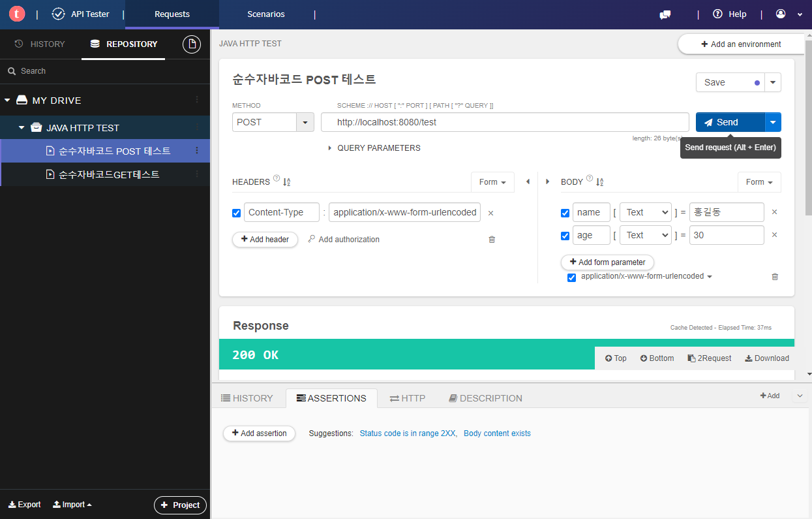Switch to the Scenarios tab

(266, 14)
